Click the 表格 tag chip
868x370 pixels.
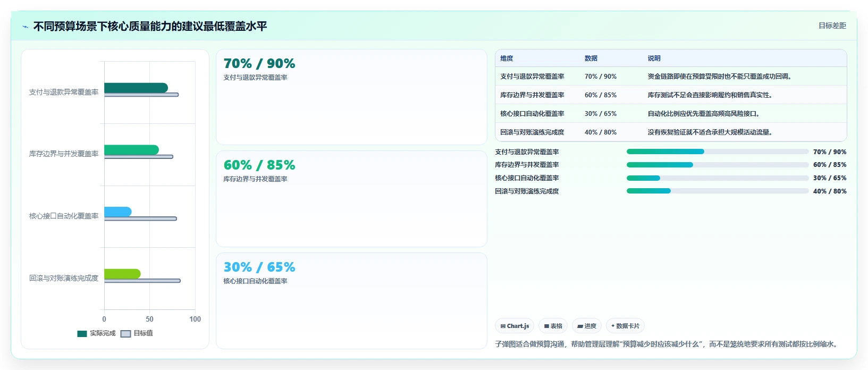(x=553, y=326)
